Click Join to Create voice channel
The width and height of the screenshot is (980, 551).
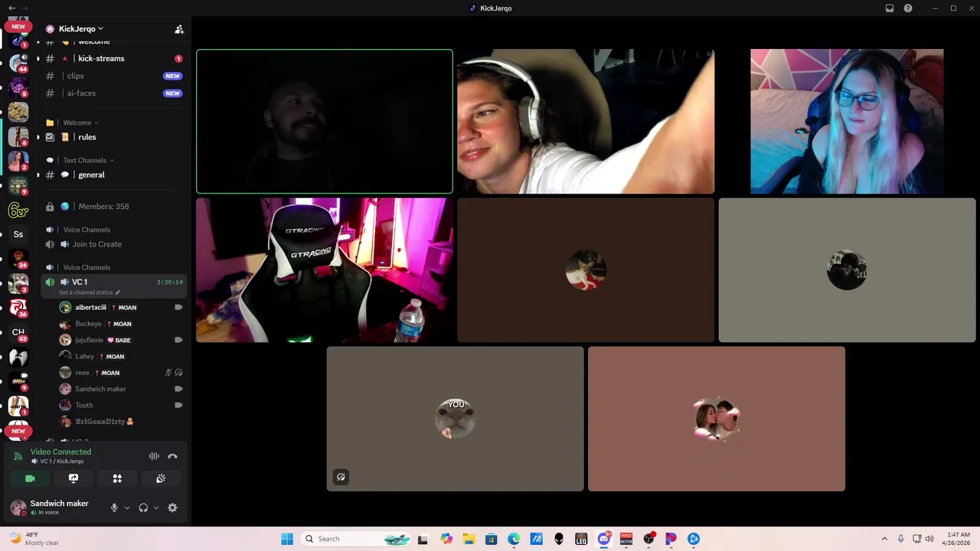[113, 244]
